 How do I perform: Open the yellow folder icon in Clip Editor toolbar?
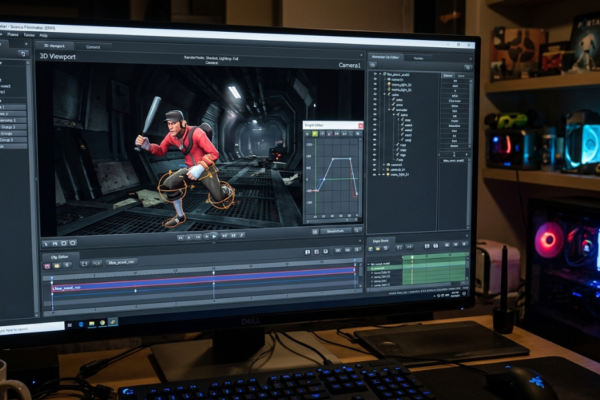coord(57,265)
